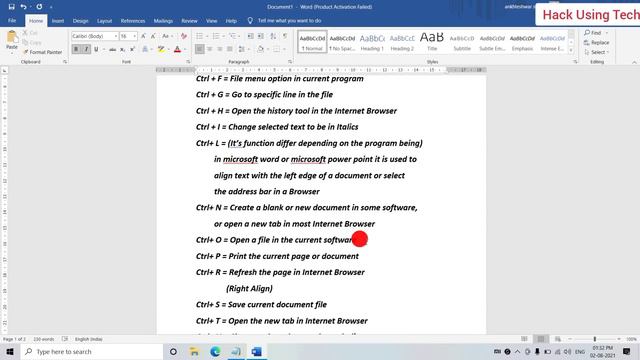Click the Redo/Repeat icon in title bar
Screen dimensions: 640x360
39,7
